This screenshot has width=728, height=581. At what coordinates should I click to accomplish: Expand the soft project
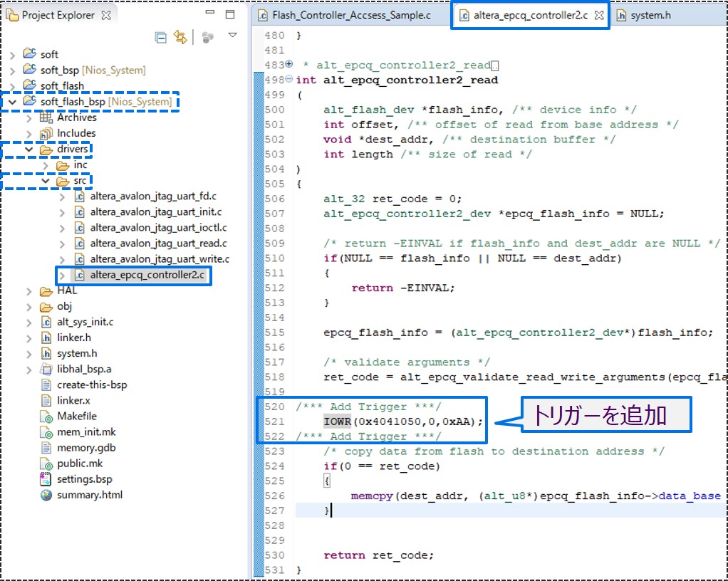[x=13, y=56]
